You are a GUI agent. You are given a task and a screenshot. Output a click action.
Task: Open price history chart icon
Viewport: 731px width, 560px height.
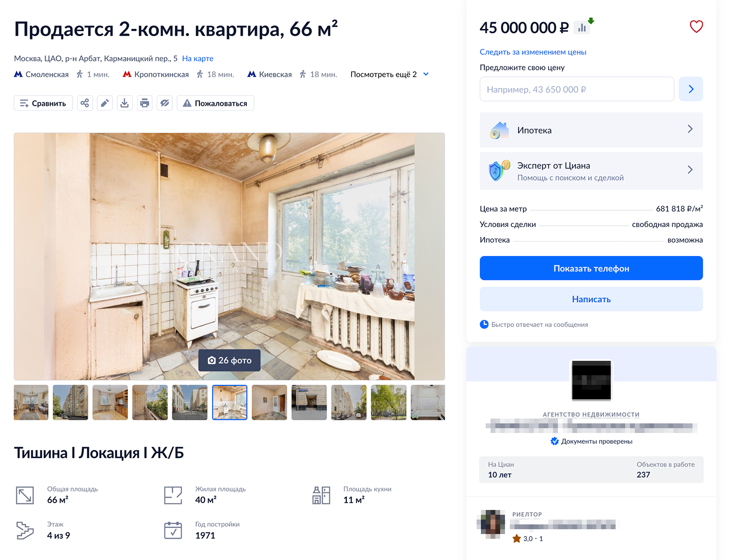pos(582,27)
